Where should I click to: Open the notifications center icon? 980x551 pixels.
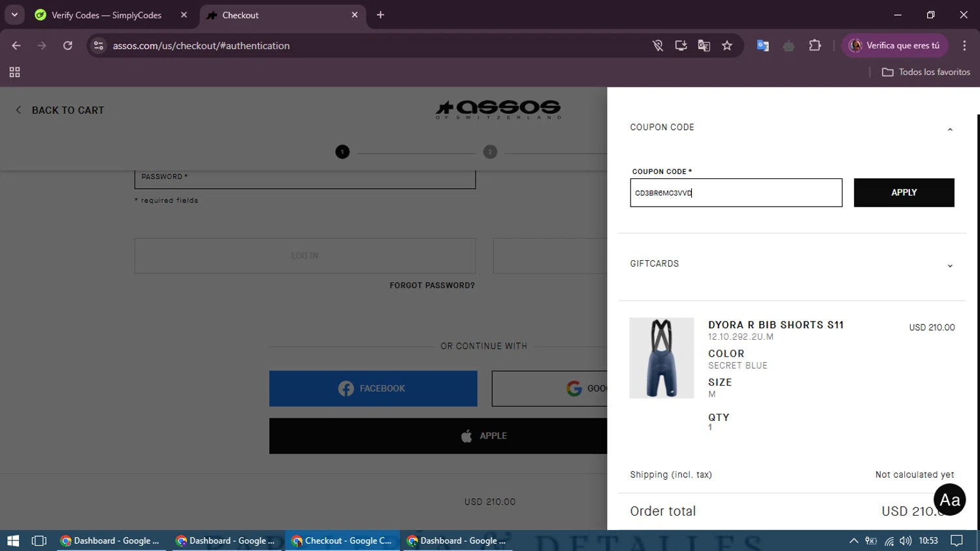[956, 541]
